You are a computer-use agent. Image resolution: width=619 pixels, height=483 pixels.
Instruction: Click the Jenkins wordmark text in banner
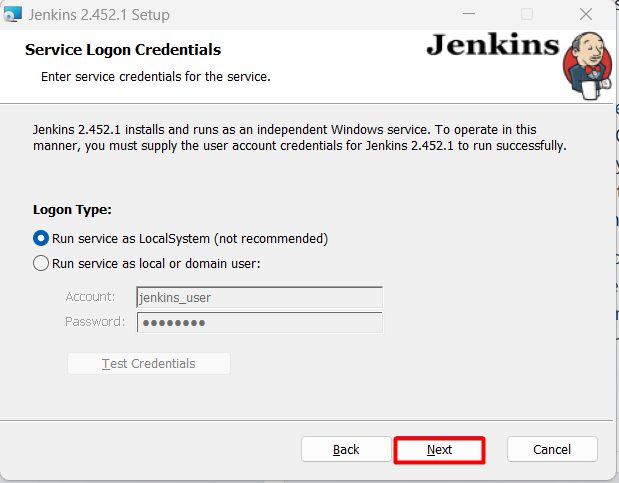coord(493,45)
